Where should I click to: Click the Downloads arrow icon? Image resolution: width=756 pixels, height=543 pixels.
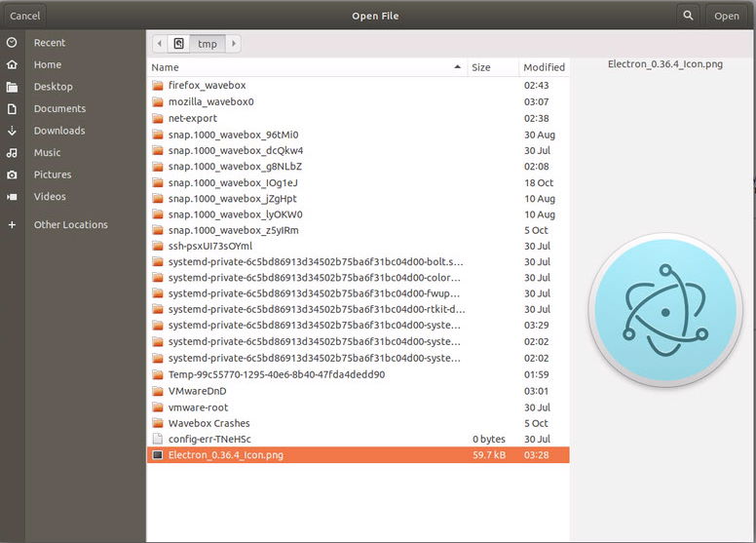point(12,131)
